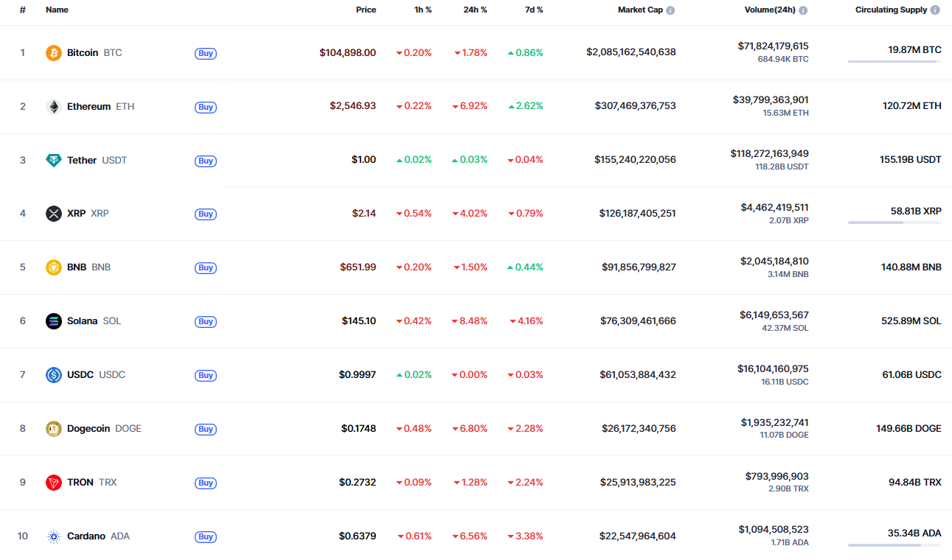Open Ethereum's 24h volume link
The image size is (952, 560).
coord(770,100)
